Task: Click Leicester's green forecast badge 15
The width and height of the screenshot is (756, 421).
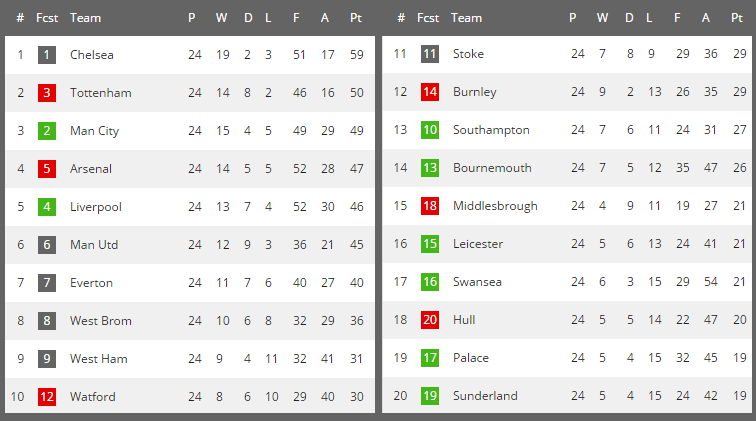Action: 430,244
